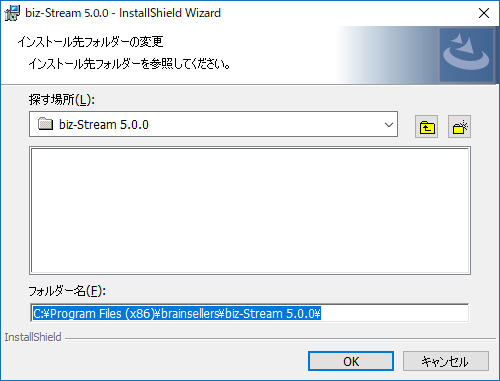Click the yellow folder icon in the combo box
The width and height of the screenshot is (500, 381).
pyautogui.click(x=45, y=124)
